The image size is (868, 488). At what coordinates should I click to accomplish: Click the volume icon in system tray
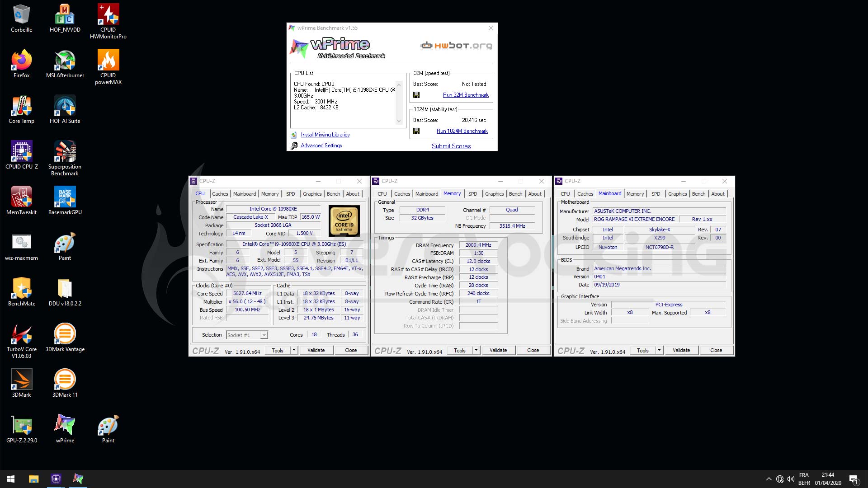pyautogui.click(x=791, y=479)
